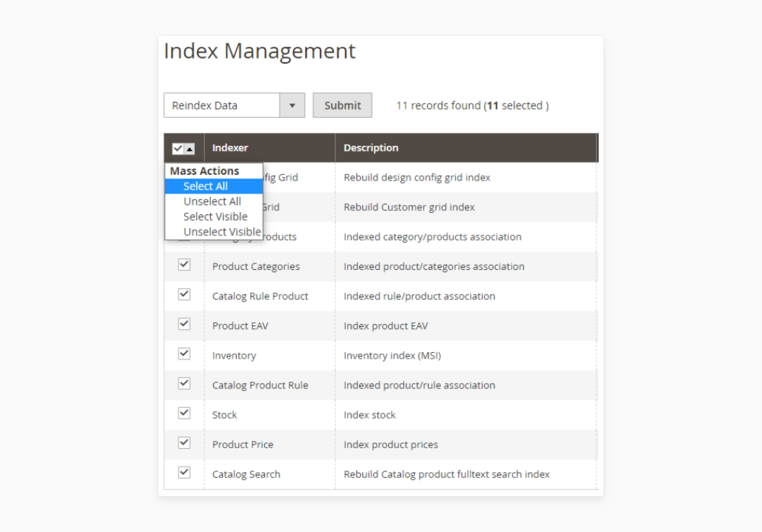Image resolution: width=762 pixels, height=532 pixels.
Task: Click 'Index product prices' description
Action: point(391,445)
